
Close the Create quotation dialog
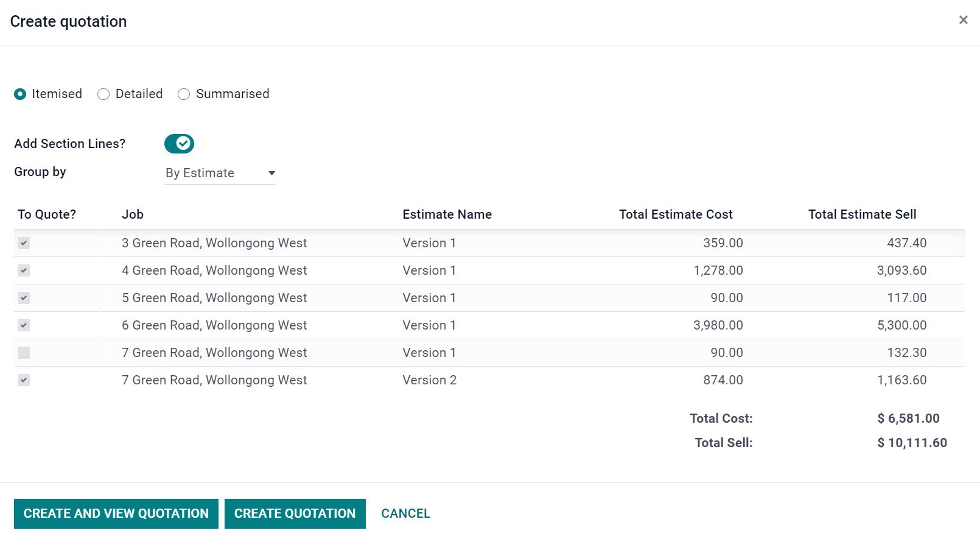click(963, 20)
